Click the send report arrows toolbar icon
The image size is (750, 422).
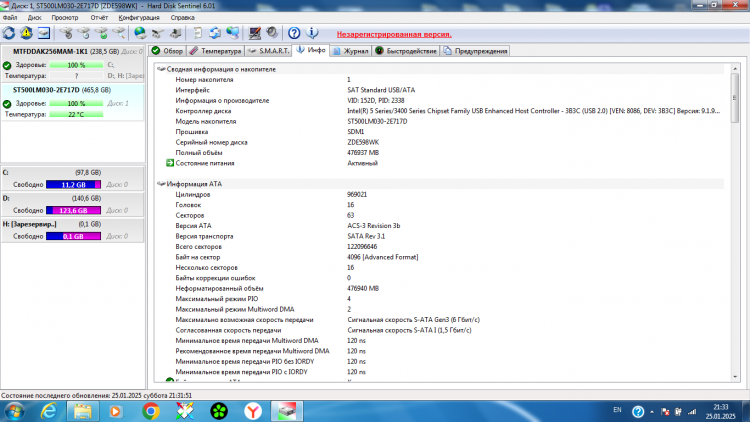tap(215, 33)
